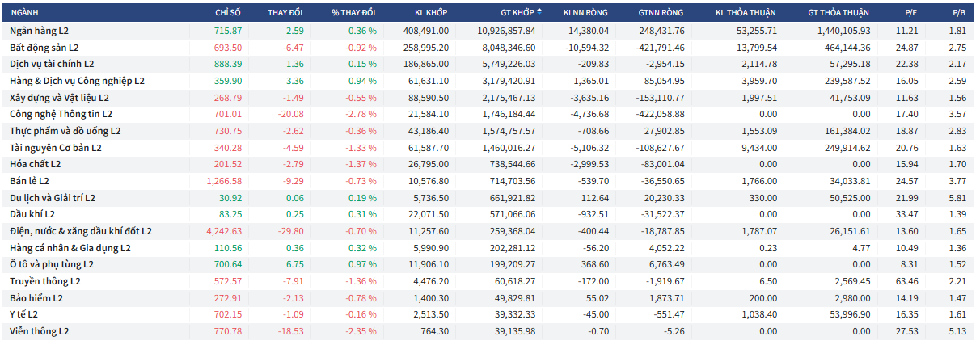Open the Hóa chất L2 sector

pyautogui.click(x=35, y=164)
